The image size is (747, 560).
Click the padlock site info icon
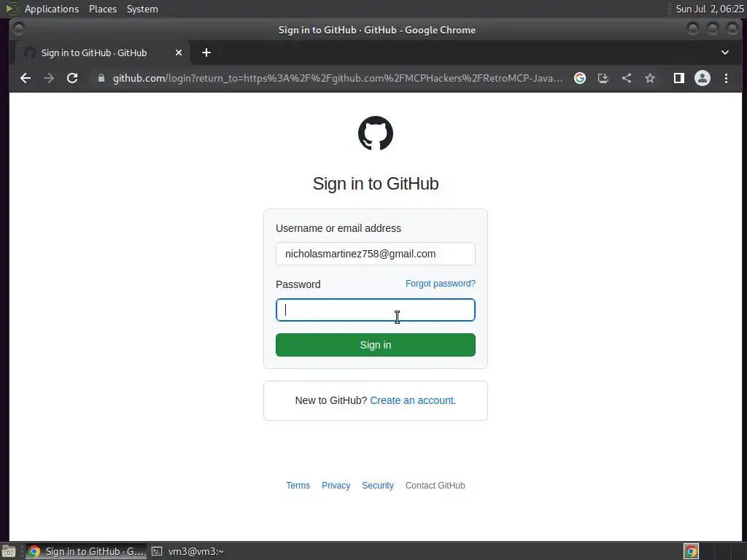click(x=101, y=77)
